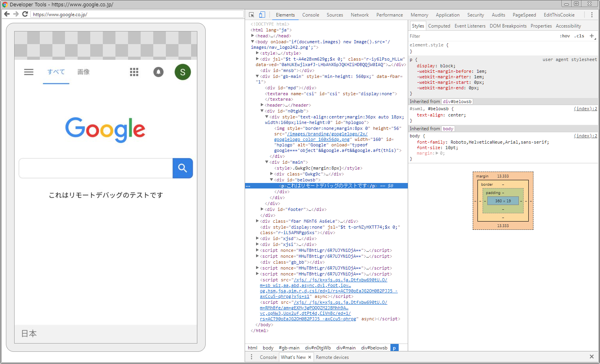Click the #gb-main breadcrumb
Viewport: 600px width, 364px height.
tap(289, 348)
